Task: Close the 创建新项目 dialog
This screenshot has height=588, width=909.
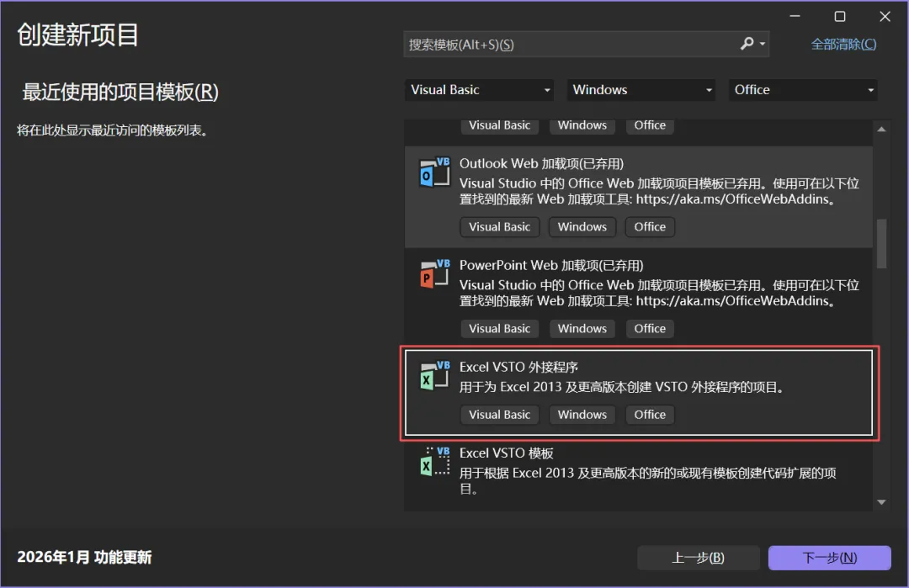Action: (x=885, y=17)
